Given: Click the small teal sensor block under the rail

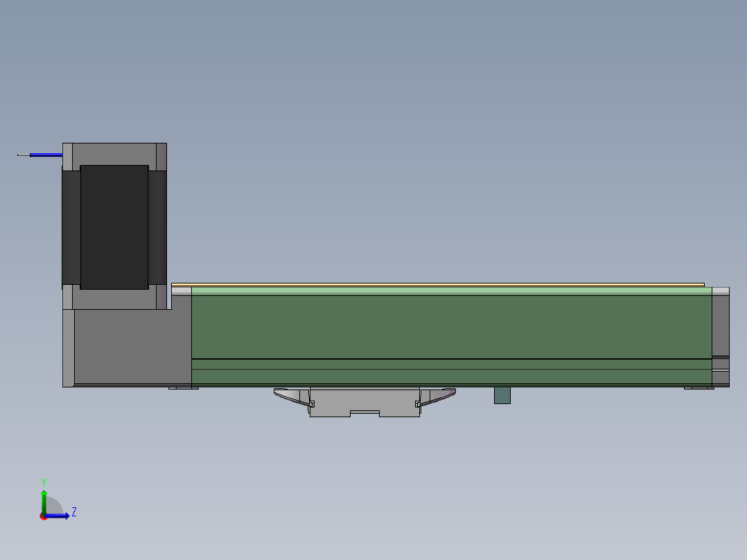Looking at the screenshot, I should pyautogui.click(x=502, y=396).
